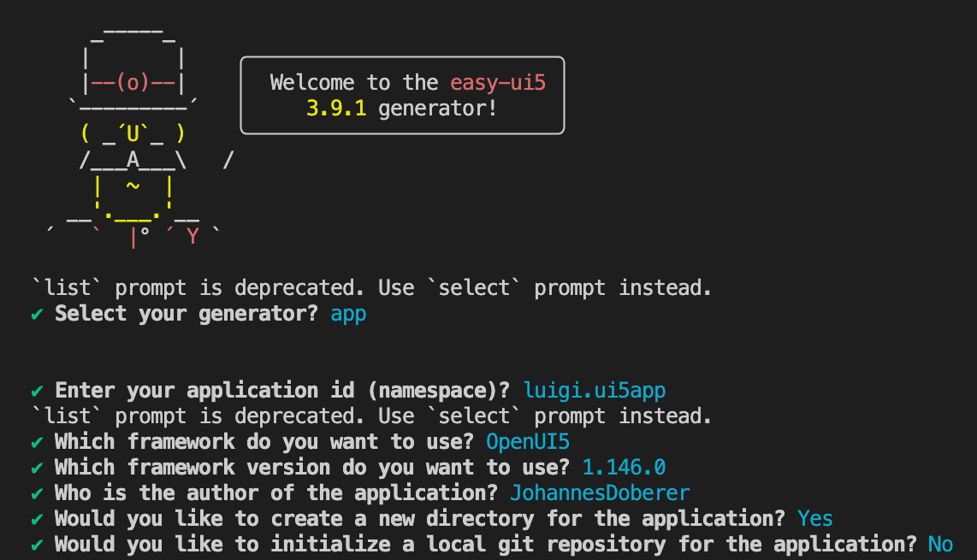Click the 'Yes' answer for new directory
The image size is (977, 560).
(x=815, y=519)
